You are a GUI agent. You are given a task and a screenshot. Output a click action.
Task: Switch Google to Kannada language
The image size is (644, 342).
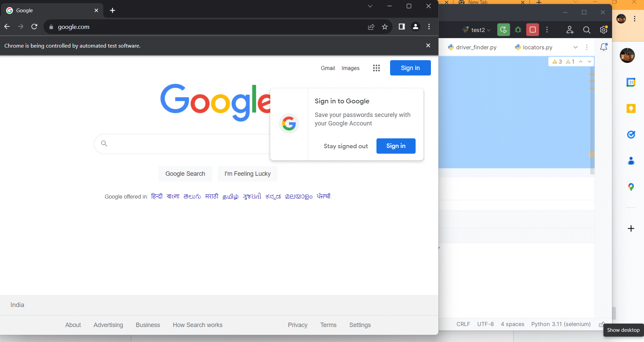tap(273, 196)
